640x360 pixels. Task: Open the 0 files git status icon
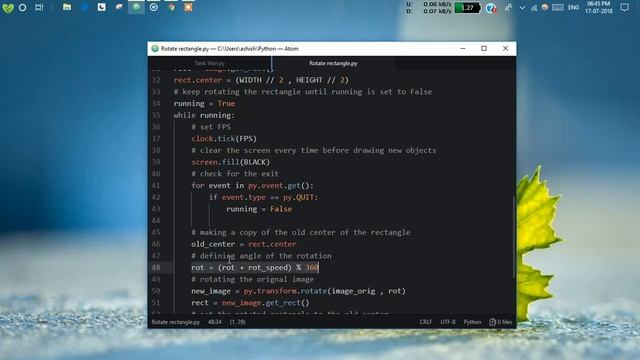501,322
